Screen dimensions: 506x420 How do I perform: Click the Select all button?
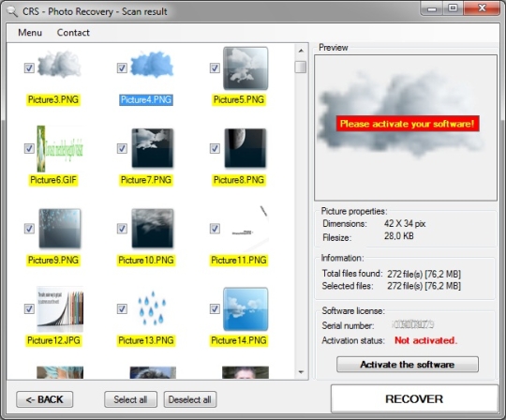point(130,399)
